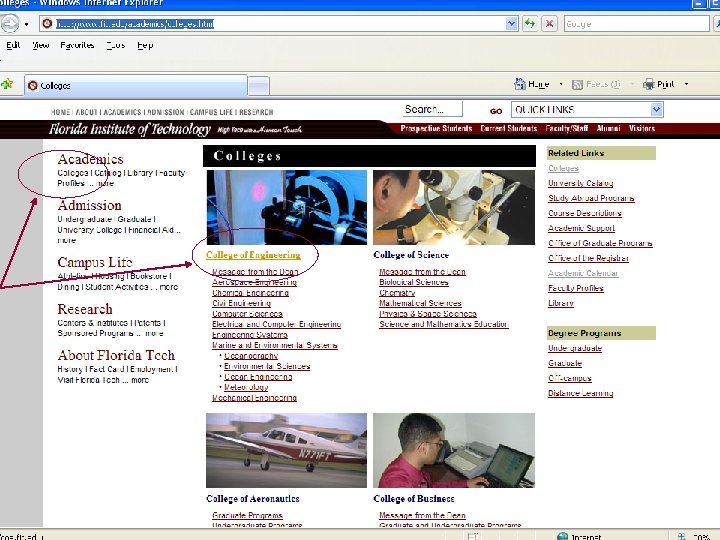The height and width of the screenshot is (540, 720).
Task: Click the Visitors banner link
Action: (x=642, y=129)
